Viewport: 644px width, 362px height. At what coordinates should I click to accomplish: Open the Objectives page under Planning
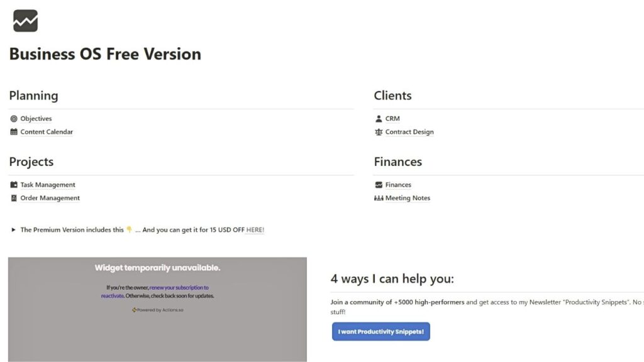point(36,118)
